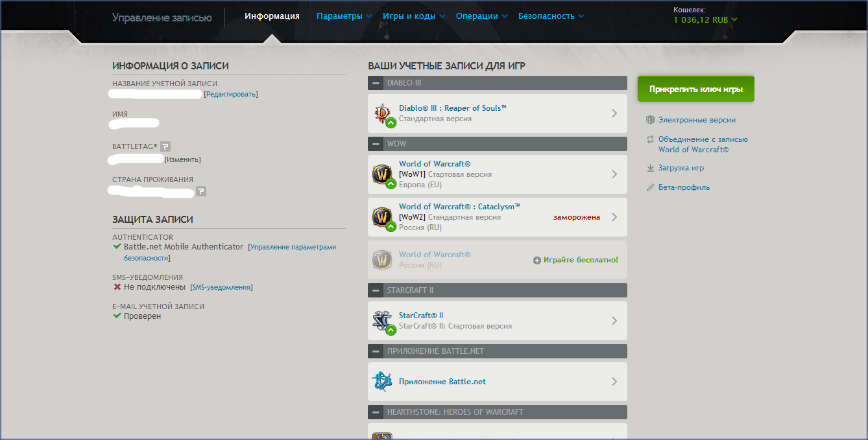Open World of Warcraft WoW1 Europe account

(x=498, y=174)
